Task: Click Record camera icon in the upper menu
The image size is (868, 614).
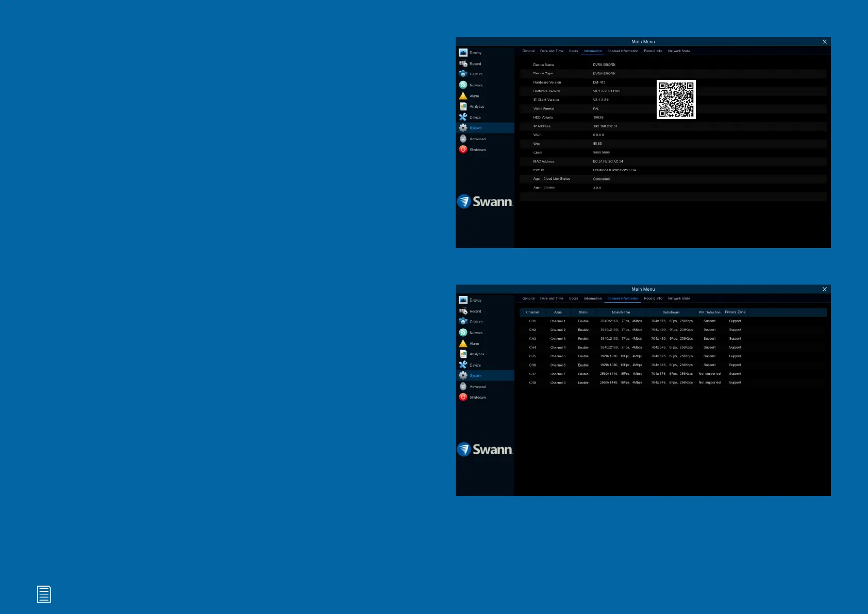Action: click(x=463, y=64)
